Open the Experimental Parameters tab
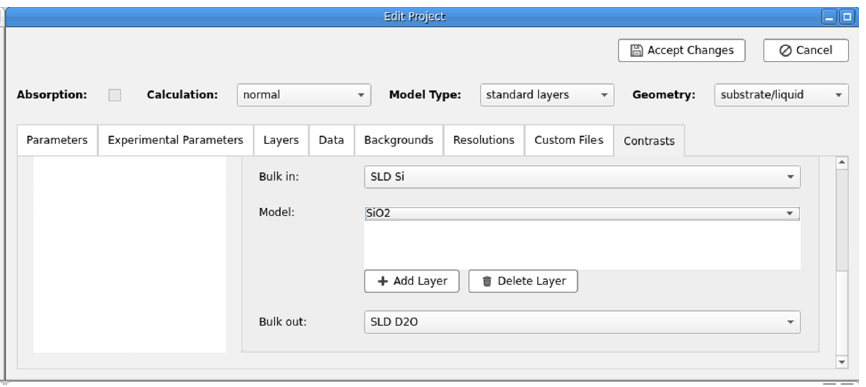The width and height of the screenshot is (866, 387). (x=176, y=140)
